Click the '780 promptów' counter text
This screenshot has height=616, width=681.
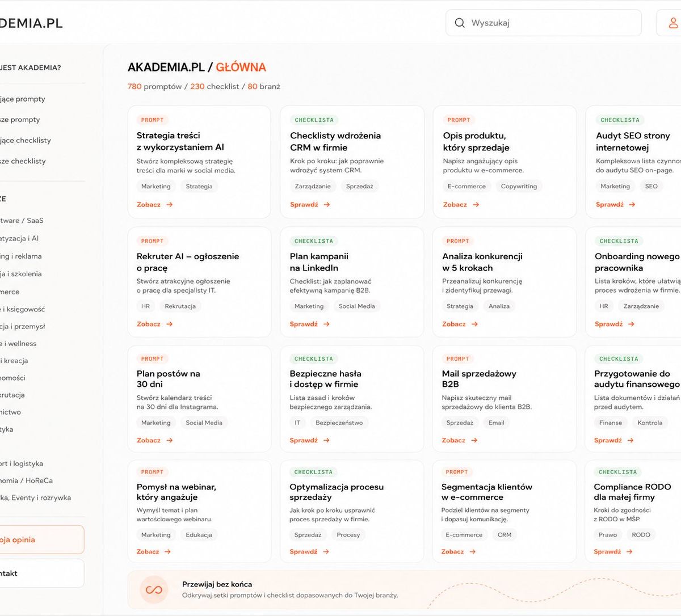[x=154, y=87]
